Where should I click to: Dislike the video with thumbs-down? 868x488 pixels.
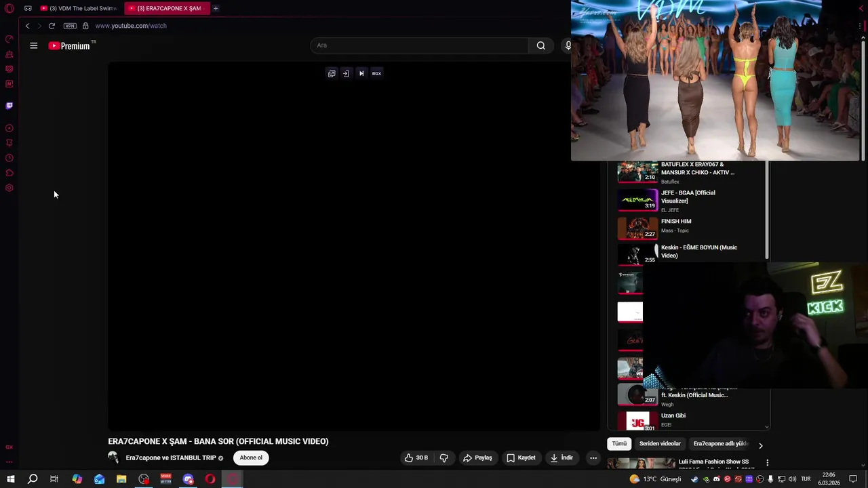[444, 457]
